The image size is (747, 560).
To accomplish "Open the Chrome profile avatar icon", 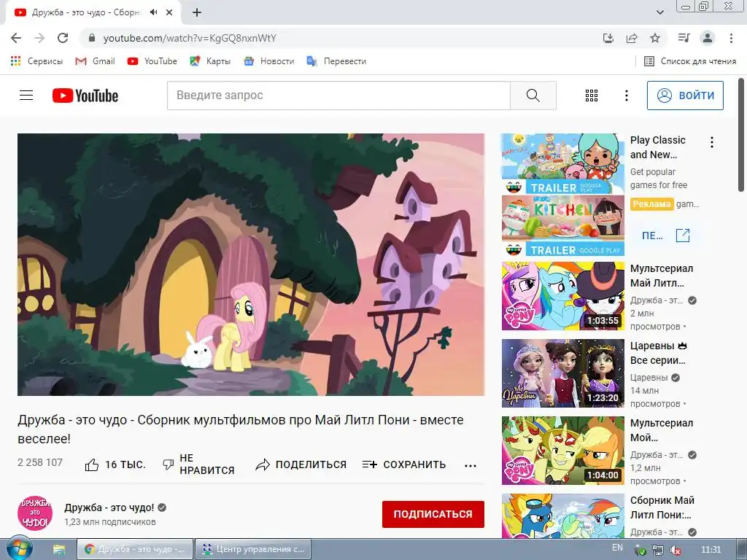I will [x=708, y=38].
